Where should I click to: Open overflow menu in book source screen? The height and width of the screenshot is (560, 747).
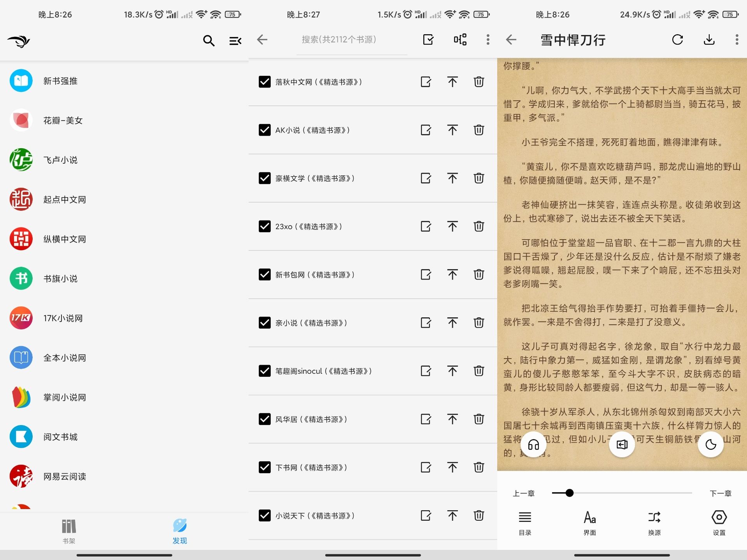[488, 40]
